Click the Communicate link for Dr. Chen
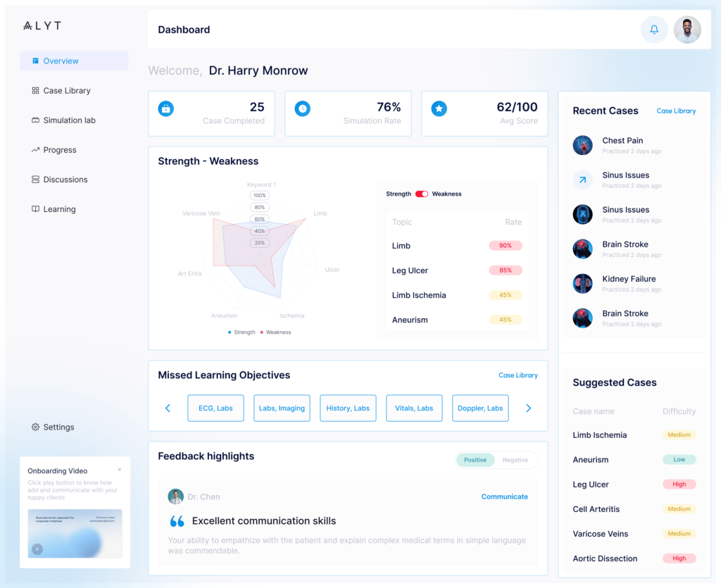The image size is (721, 588). pos(504,496)
